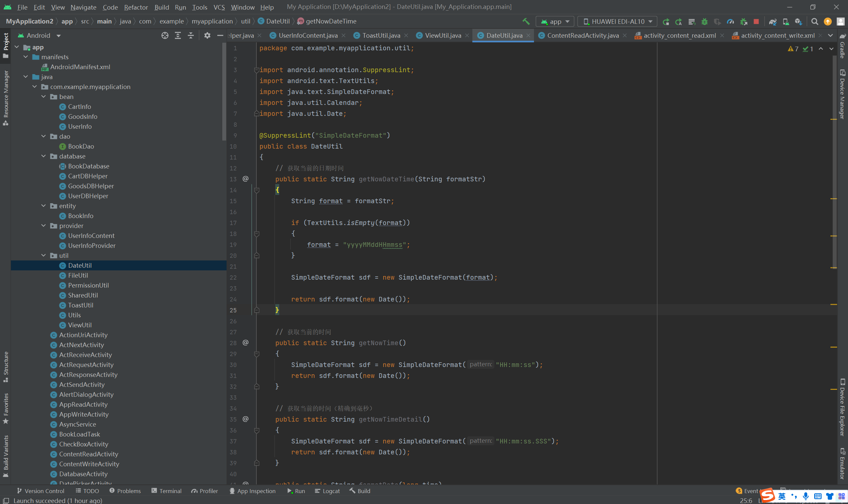Screen dimensions: 848x504
Task: Click Sync Project with Gradle Files elephant icon
Action: 772,22
